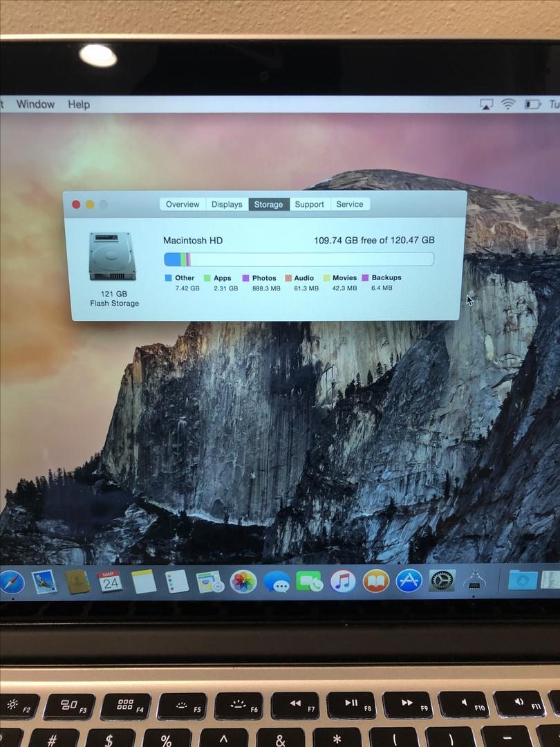
Task: Click the green Apps color swatch
Action: [207, 278]
